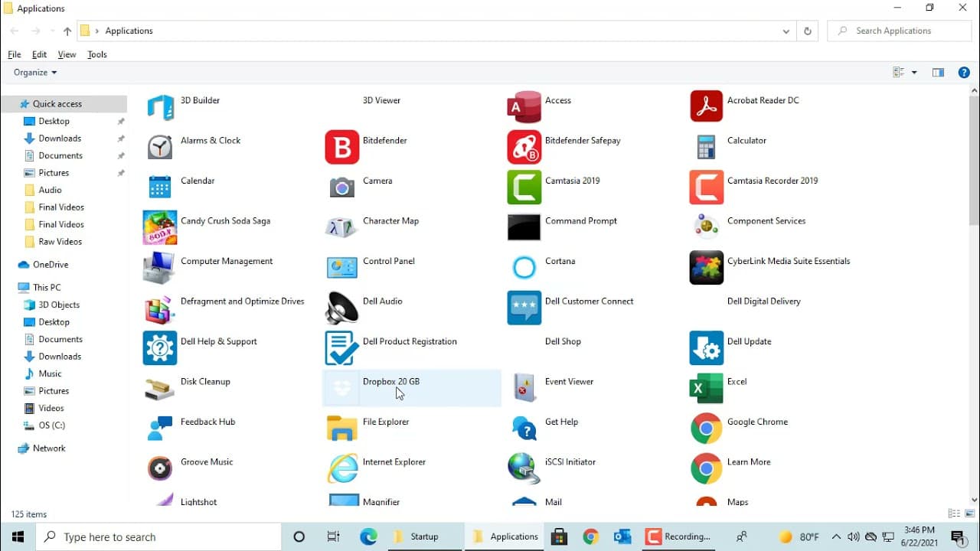980x551 pixels.
Task: Open the Windows Start menu
Action: click(18, 536)
